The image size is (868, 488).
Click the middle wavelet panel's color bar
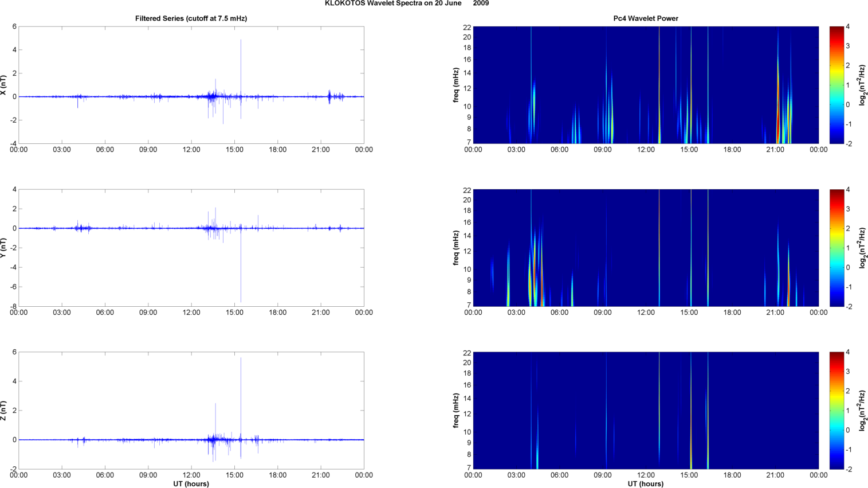[836, 248]
